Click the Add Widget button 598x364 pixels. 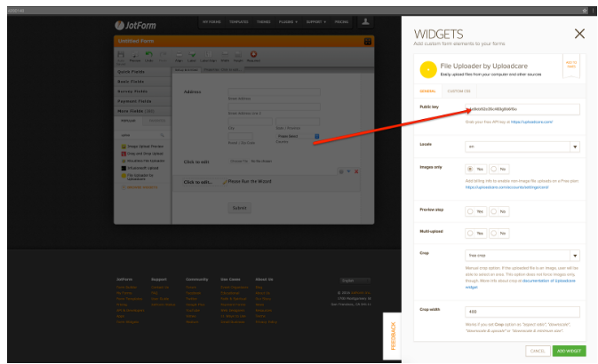[569, 351]
